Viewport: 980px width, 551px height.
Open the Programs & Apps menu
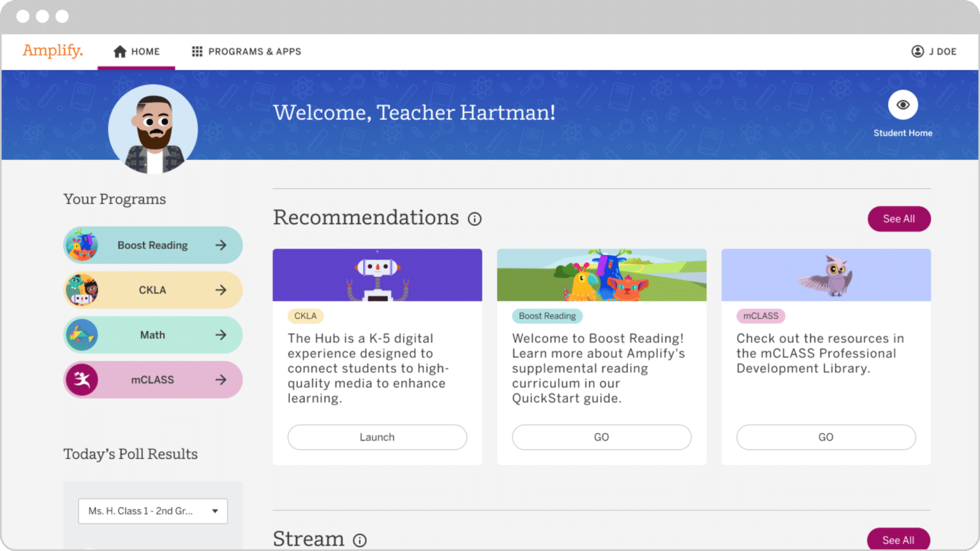[246, 52]
